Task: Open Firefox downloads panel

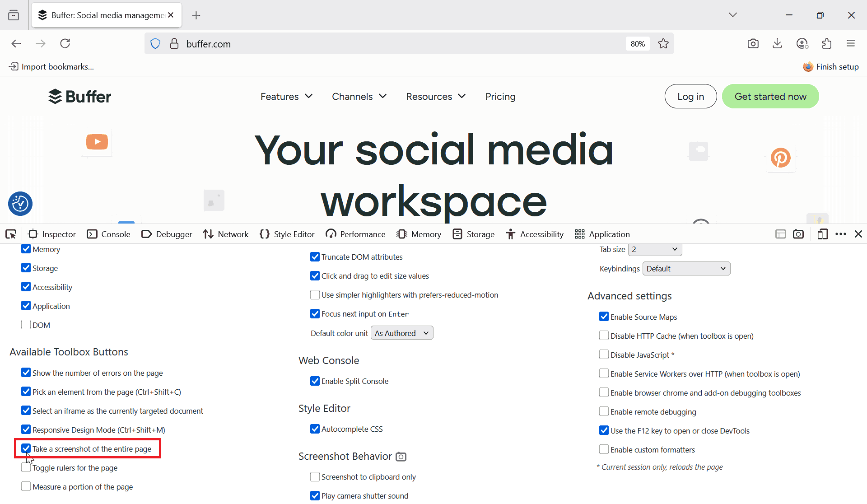Action: [777, 43]
